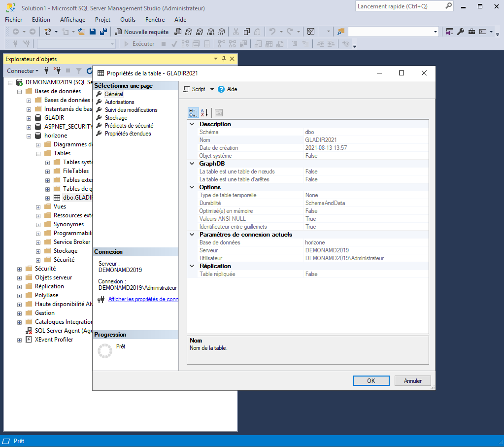Open the Aide help icon in dialog
The image size is (504, 447).
221,89
